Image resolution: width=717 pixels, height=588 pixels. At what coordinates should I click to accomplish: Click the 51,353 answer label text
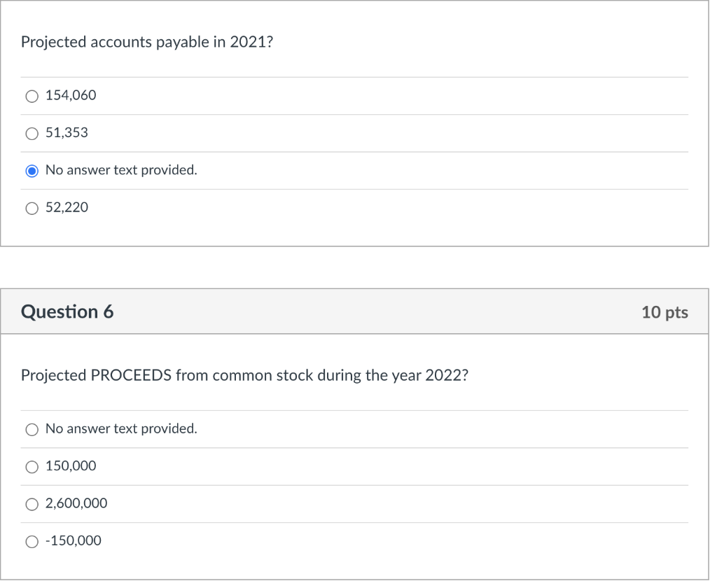pyautogui.click(x=66, y=133)
